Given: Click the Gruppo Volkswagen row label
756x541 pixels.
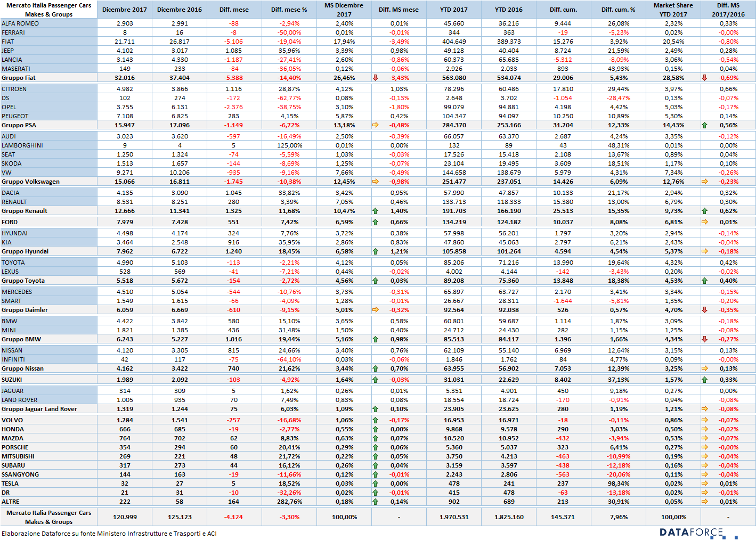Looking at the screenshot, I should 30,182.
